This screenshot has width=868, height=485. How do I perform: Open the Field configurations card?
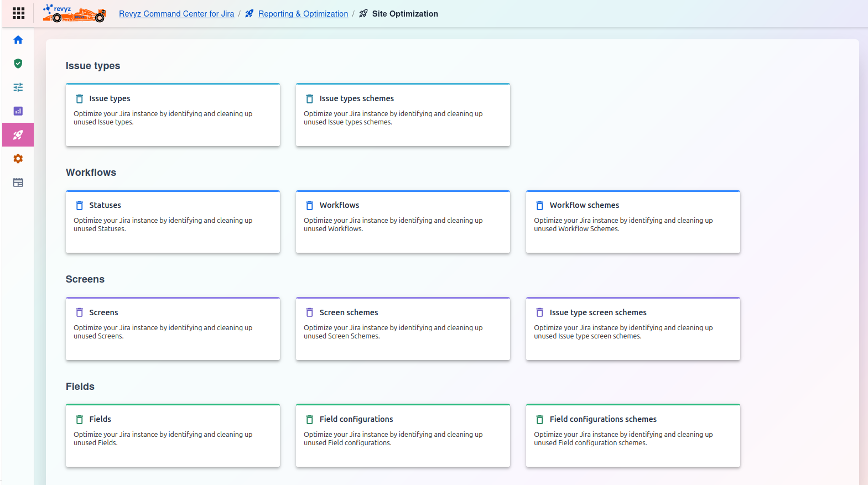(x=403, y=436)
